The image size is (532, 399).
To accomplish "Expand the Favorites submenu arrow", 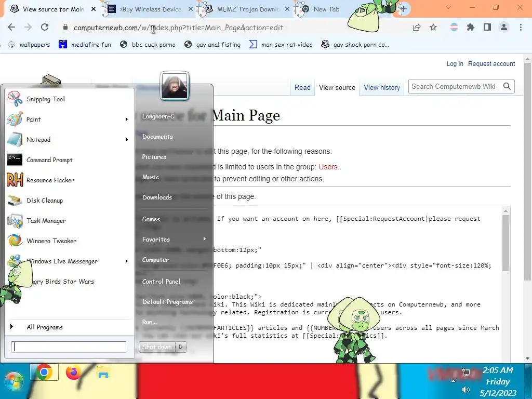I will click(x=205, y=239).
